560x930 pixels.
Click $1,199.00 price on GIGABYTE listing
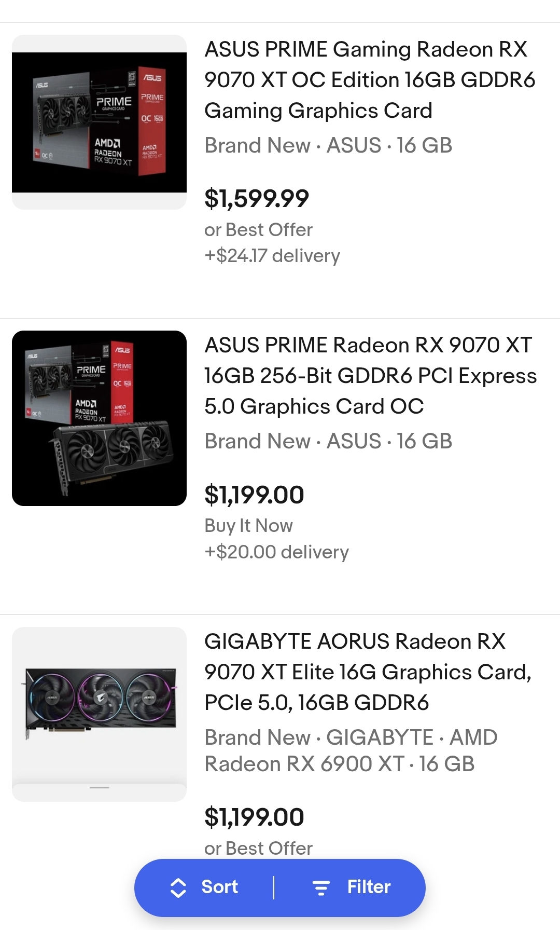click(x=254, y=817)
